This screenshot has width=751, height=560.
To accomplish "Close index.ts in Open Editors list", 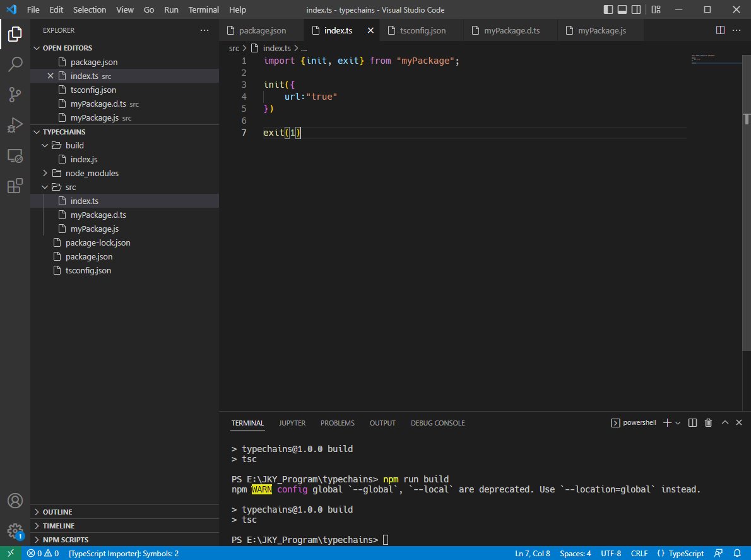I will tap(50, 76).
